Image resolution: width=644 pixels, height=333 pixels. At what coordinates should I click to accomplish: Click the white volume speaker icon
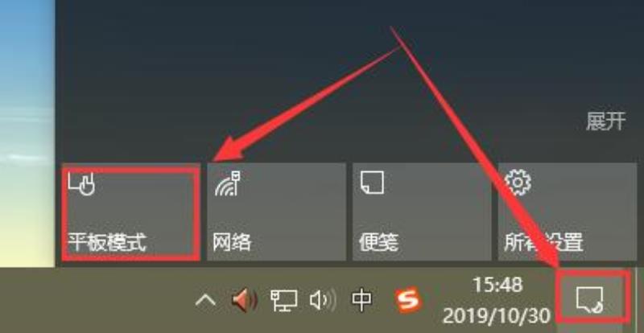(323, 301)
